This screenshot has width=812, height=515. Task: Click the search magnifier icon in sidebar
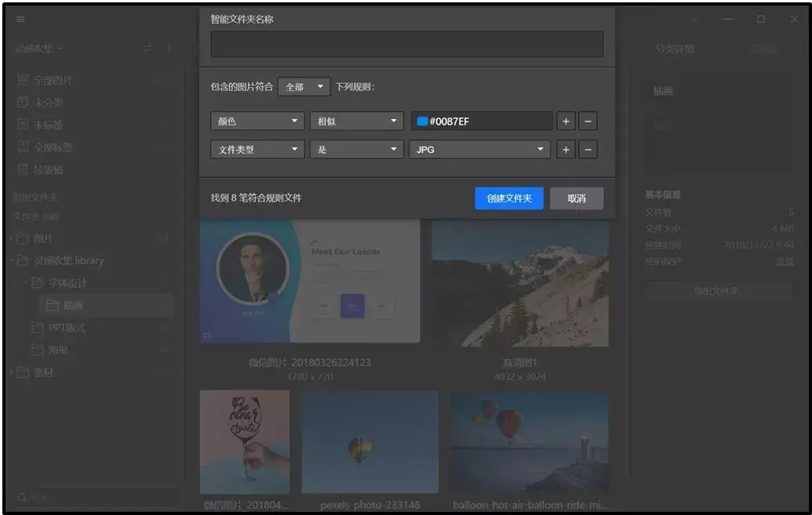pyautogui.click(x=22, y=498)
